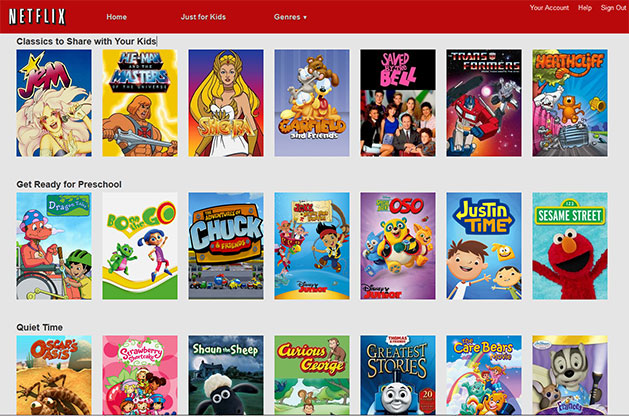Select He-Man and the Masters of the Universe
The height and width of the screenshot is (416, 629).
pos(140,103)
